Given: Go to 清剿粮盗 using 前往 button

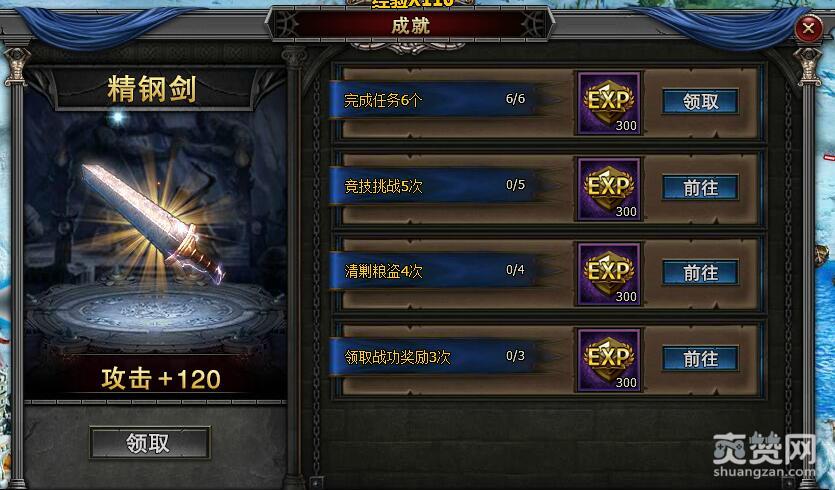Looking at the screenshot, I should [700, 273].
